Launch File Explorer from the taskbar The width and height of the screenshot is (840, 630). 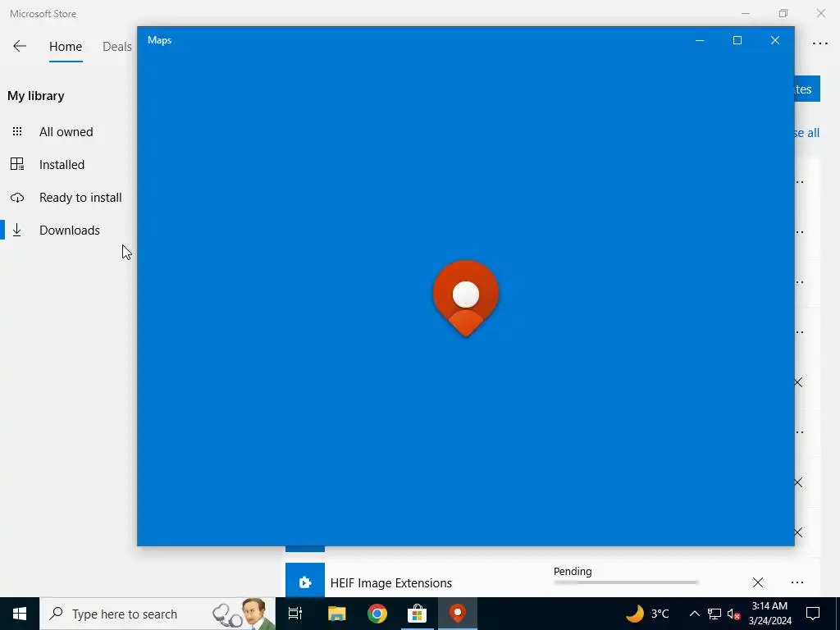[337, 614]
